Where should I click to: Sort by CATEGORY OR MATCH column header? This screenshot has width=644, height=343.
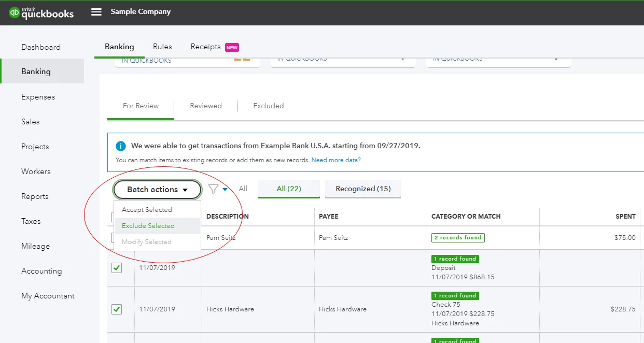click(466, 217)
